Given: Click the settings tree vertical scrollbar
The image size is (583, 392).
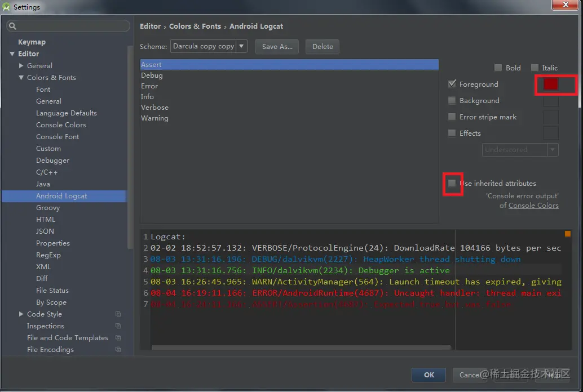Looking at the screenshot, I should (x=130, y=147).
